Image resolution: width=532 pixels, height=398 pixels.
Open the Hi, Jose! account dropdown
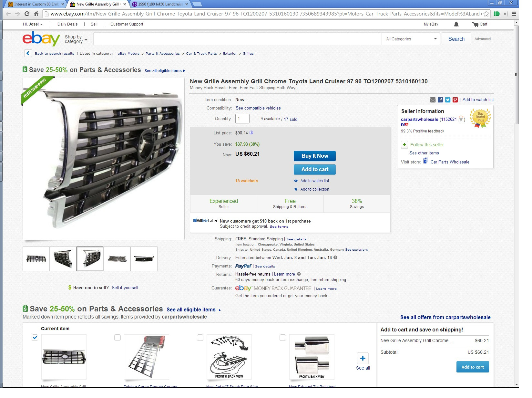(33, 24)
